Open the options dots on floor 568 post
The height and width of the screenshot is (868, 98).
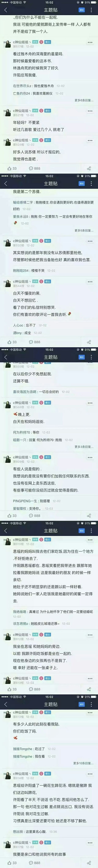point(90,403)
